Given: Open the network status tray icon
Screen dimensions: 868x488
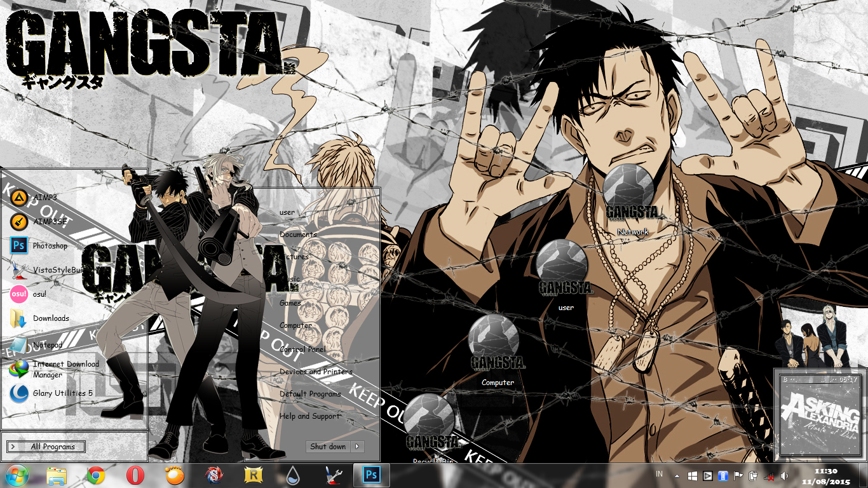Looking at the screenshot, I should (x=769, y=476).
